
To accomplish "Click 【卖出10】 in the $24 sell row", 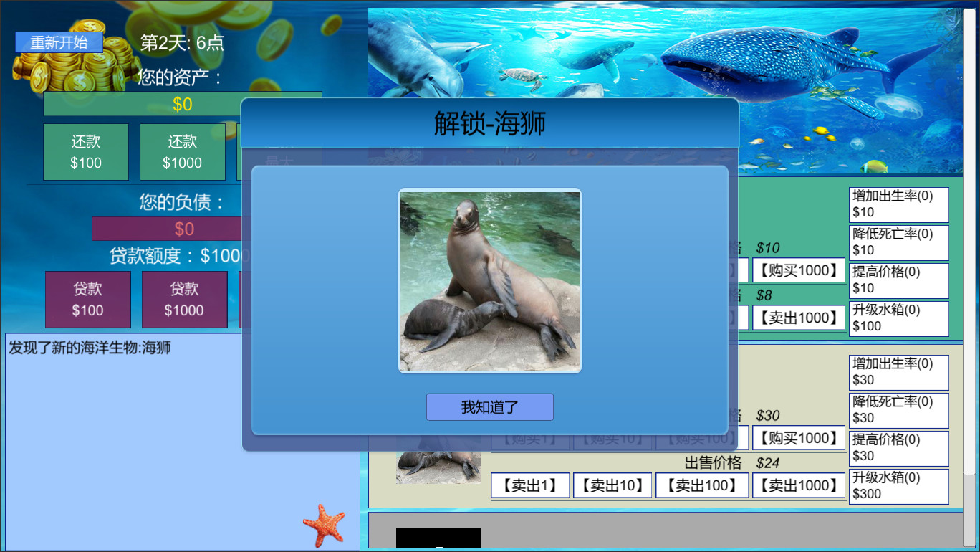I will point(612,485).
